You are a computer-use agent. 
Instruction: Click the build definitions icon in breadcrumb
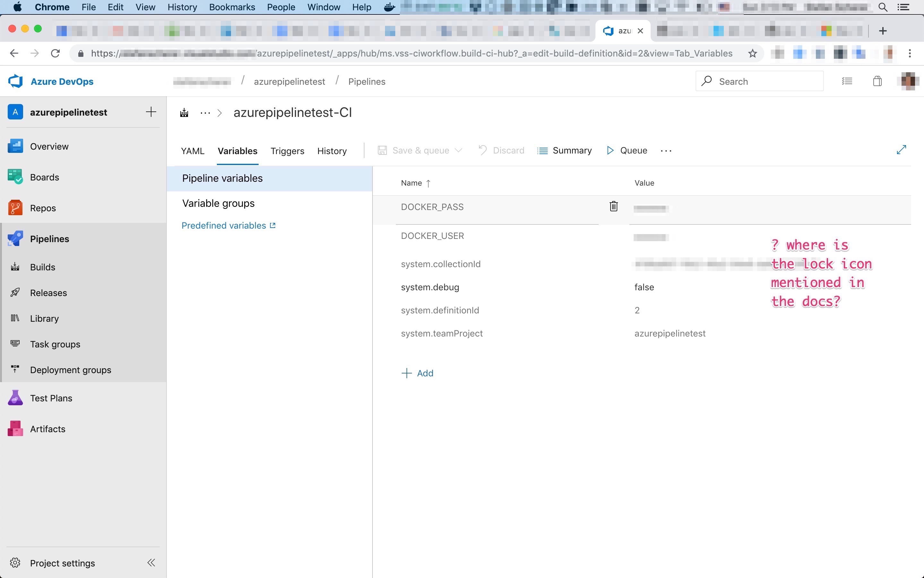184,113
